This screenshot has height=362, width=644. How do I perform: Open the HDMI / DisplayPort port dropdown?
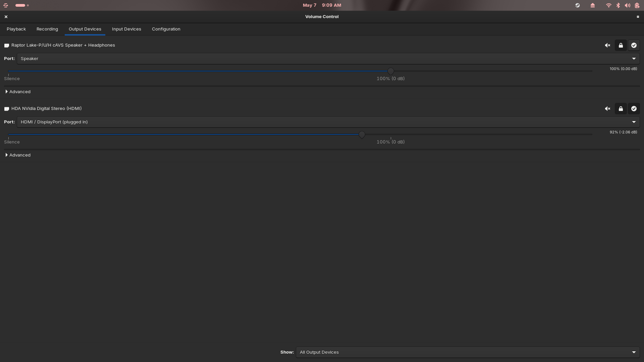click(328, 122)
